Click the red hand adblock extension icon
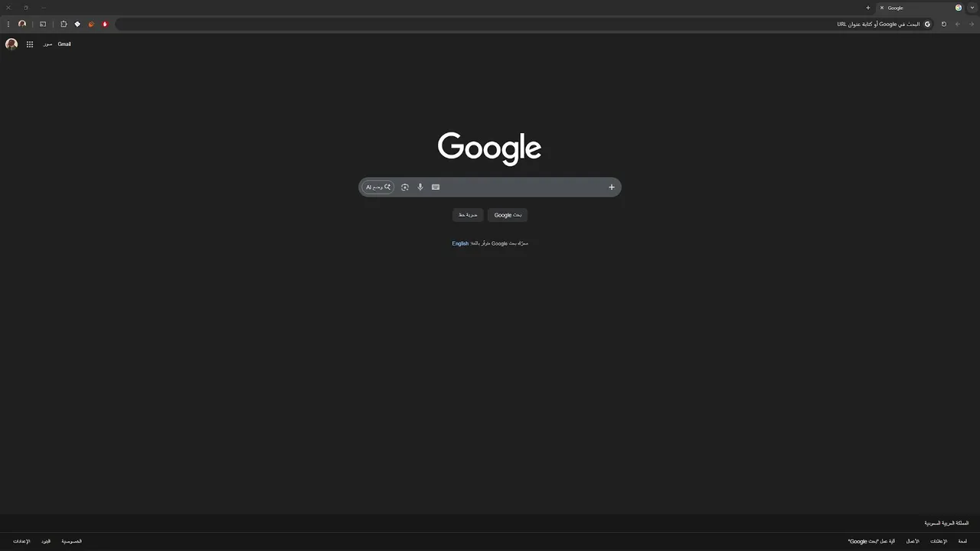This screenshot has width=980, height=551. pyautogui.click(x=105, y=24)
